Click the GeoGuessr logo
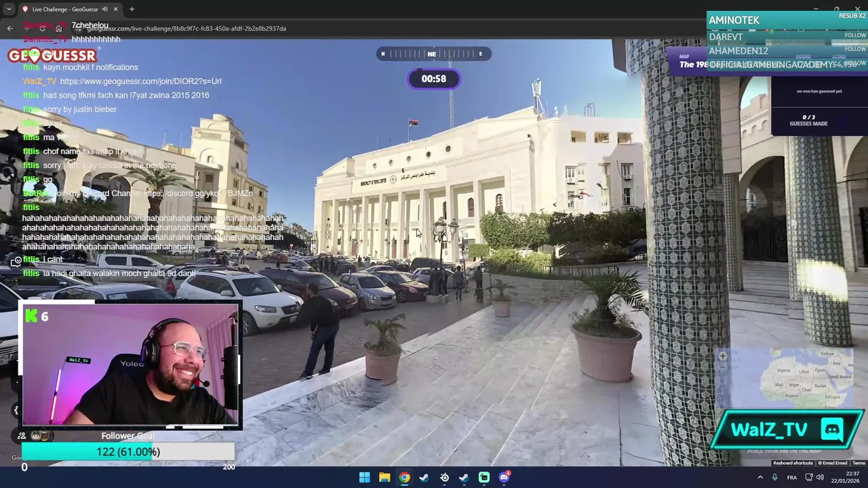This screenshot has width=868, height=488. coord(52,56)
